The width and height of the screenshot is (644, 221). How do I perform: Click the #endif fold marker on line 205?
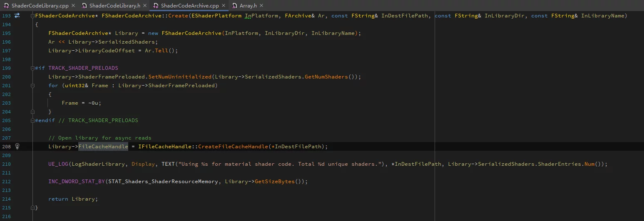(32, 120)
